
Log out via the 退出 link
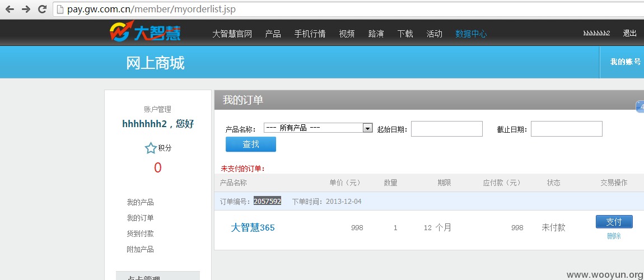coord(629,33)
